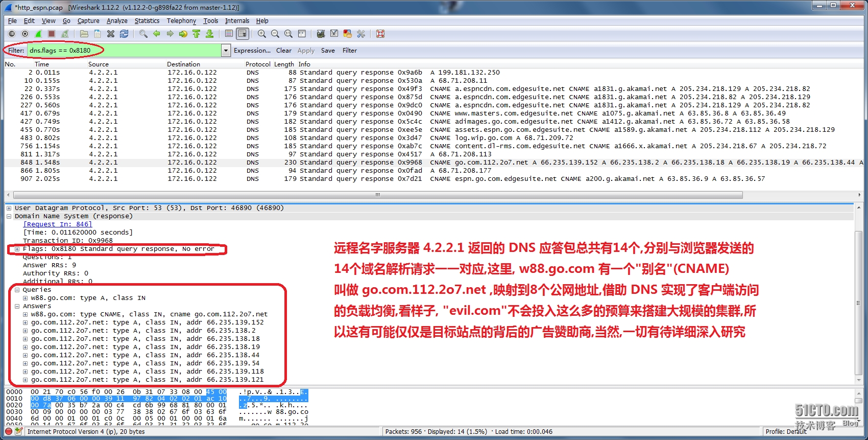868x440 pixels.
Task: Open the Telephony menu
Action: 181,21
